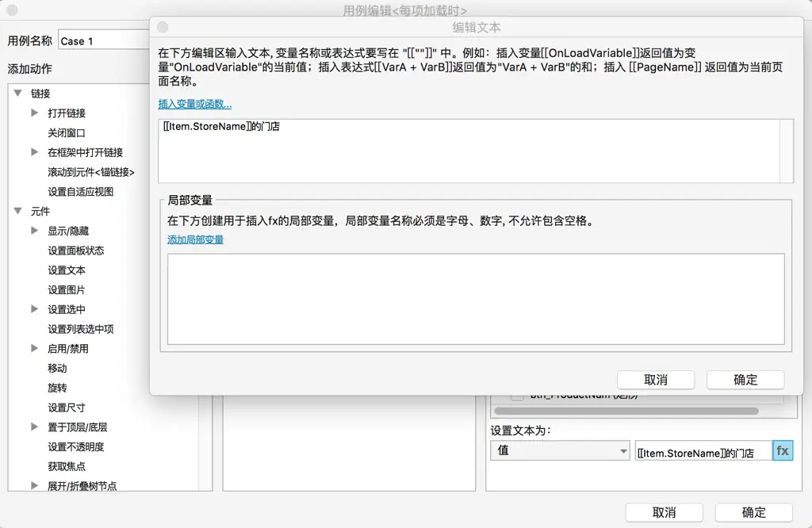812x528 pixels.
Task: Cancel the 编辑文本 dialog
Action: (x=656, y=380)
